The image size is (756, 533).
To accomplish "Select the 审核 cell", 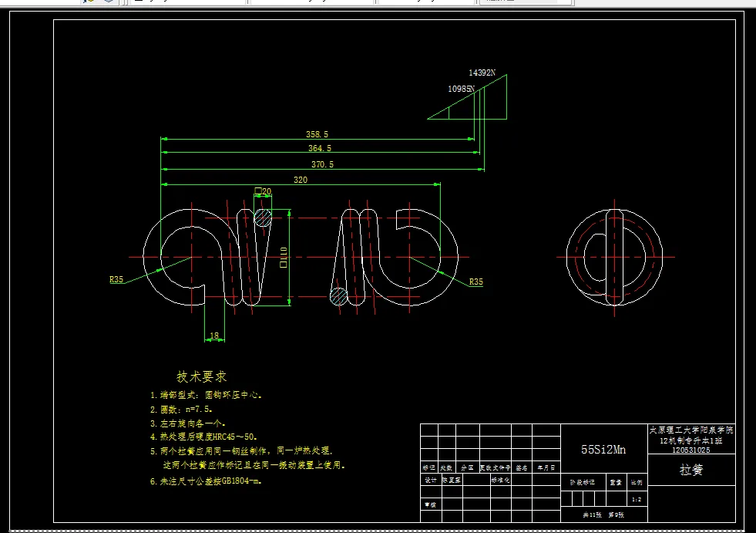I will (430, 504).
